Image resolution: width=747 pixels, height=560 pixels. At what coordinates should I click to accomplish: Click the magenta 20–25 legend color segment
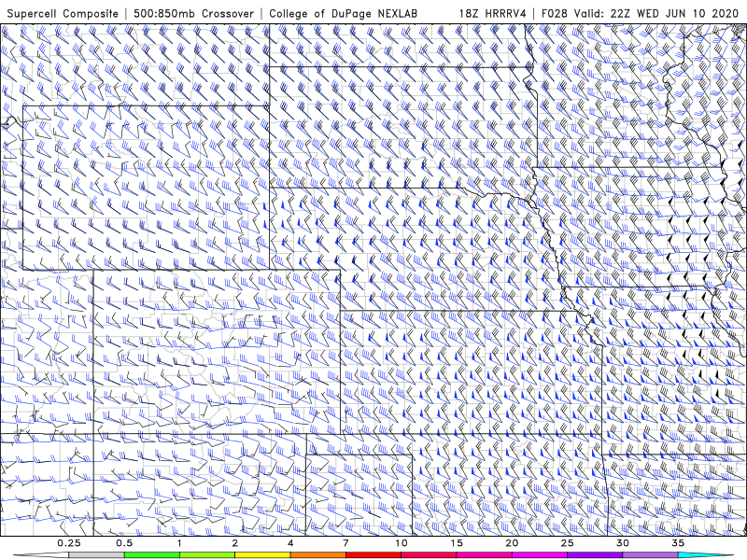540,555
